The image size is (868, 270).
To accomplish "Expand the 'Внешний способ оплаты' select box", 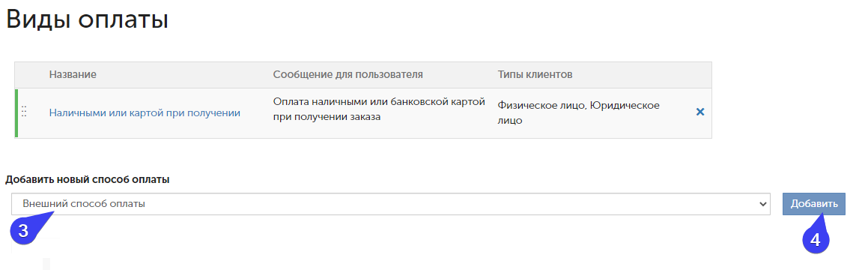I will click(391, 204).
